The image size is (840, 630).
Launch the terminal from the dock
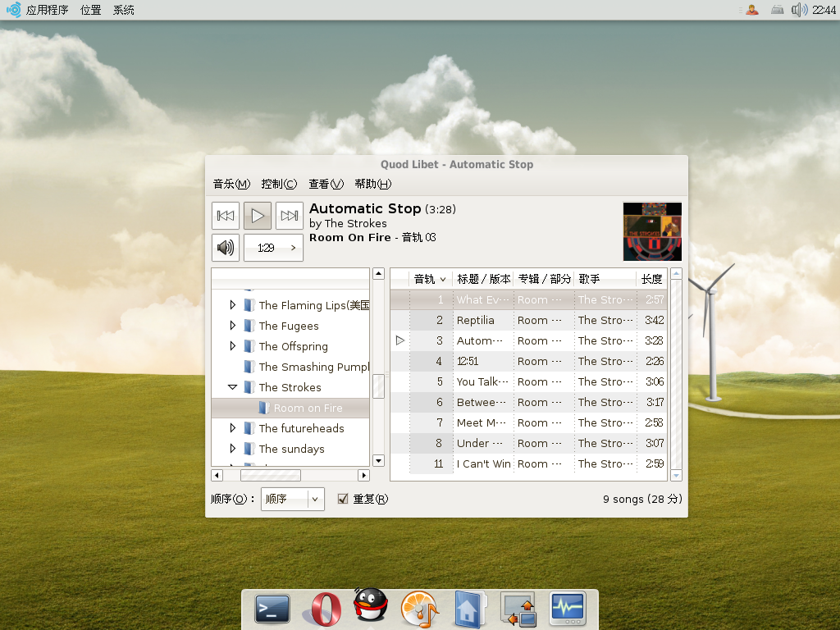coord(272,609)
